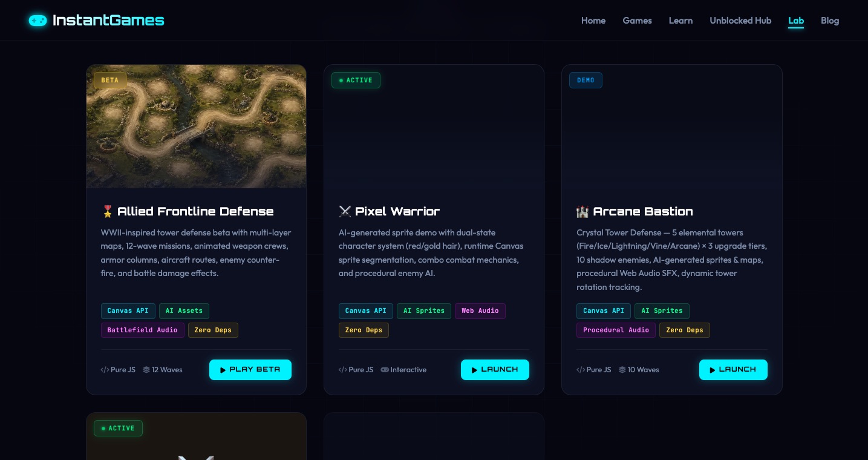Click AI Sprites tag in Pixel Warrior card

tap(424, 311)
